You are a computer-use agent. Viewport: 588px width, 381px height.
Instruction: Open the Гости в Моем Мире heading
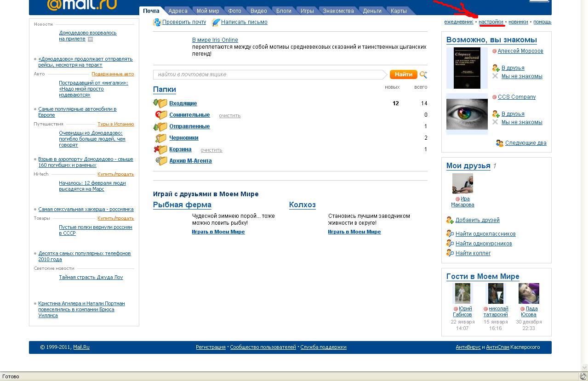coord(483,277)
